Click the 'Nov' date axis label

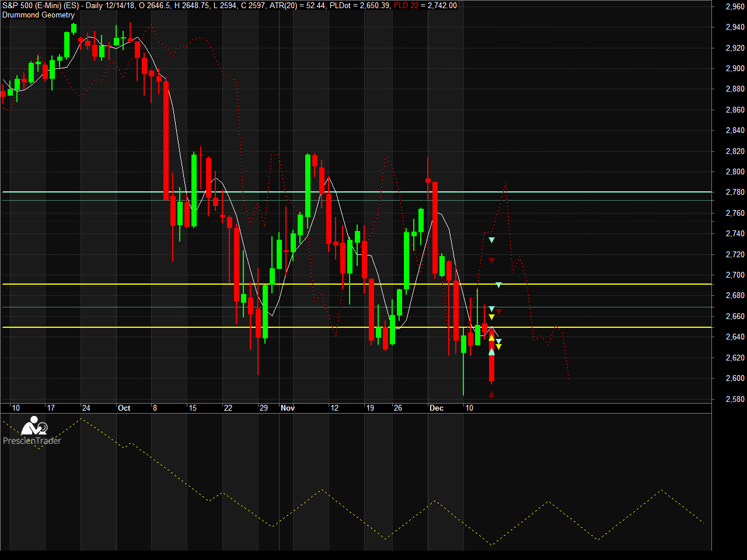pos(288,408)
